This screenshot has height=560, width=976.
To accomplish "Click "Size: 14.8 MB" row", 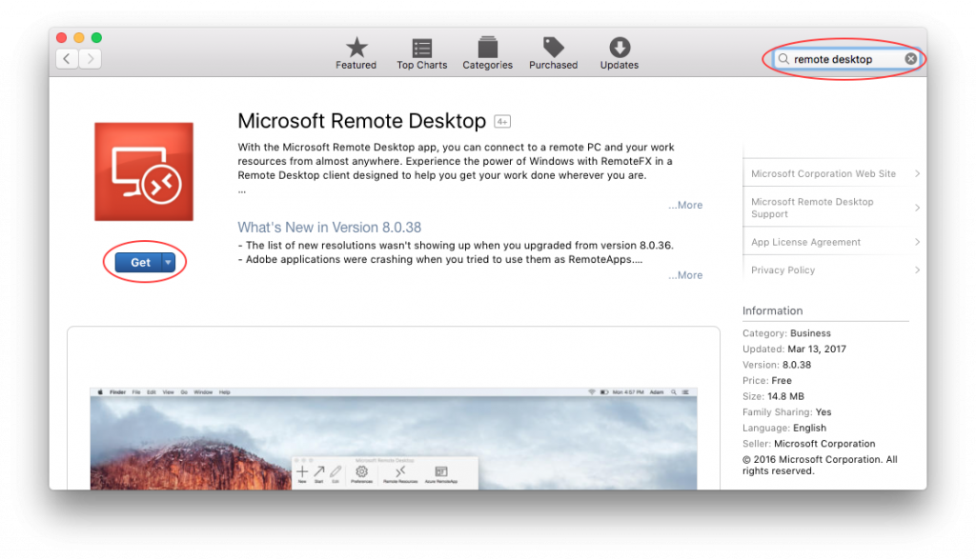I will (774, 396).
